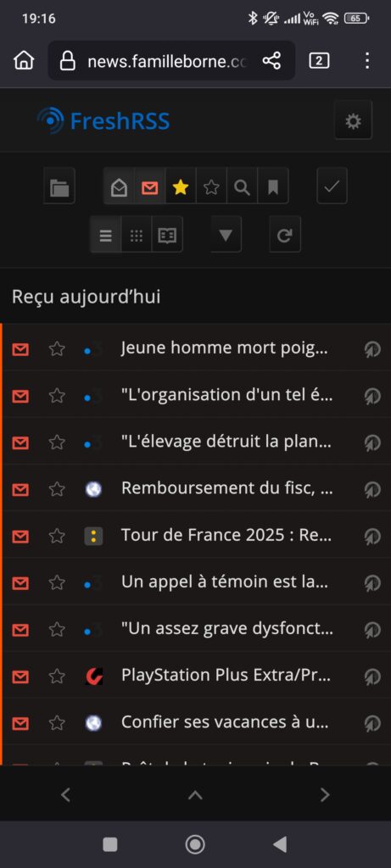
Task: Refresh feeds with the reload icon
Action: (285, 234)
